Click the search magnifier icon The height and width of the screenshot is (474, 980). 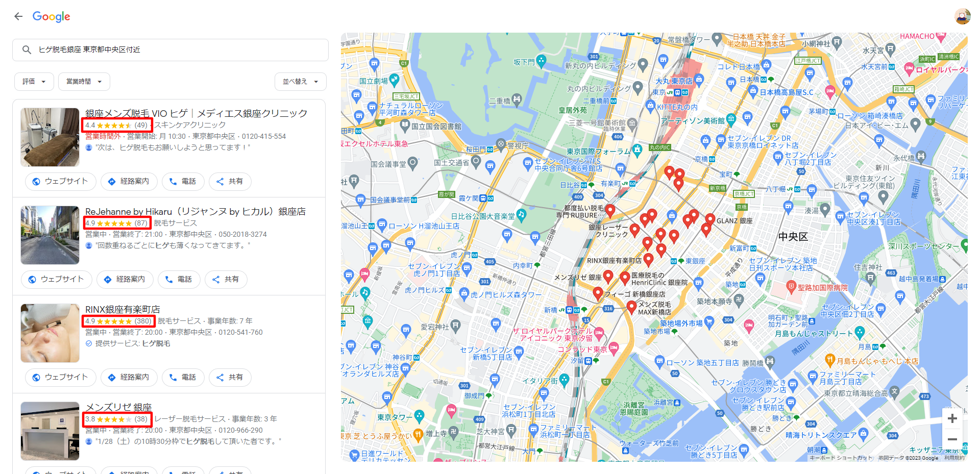click(27, 49)
